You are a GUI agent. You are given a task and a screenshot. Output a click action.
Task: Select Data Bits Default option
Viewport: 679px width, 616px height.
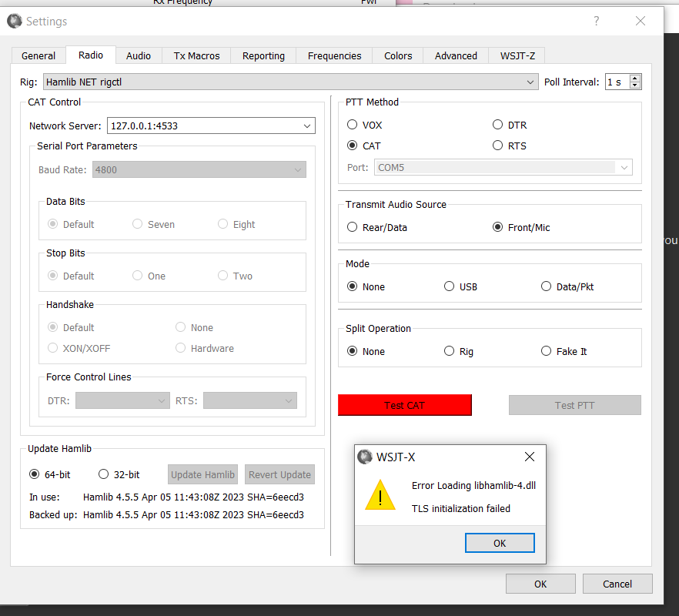tap(71, 224)
